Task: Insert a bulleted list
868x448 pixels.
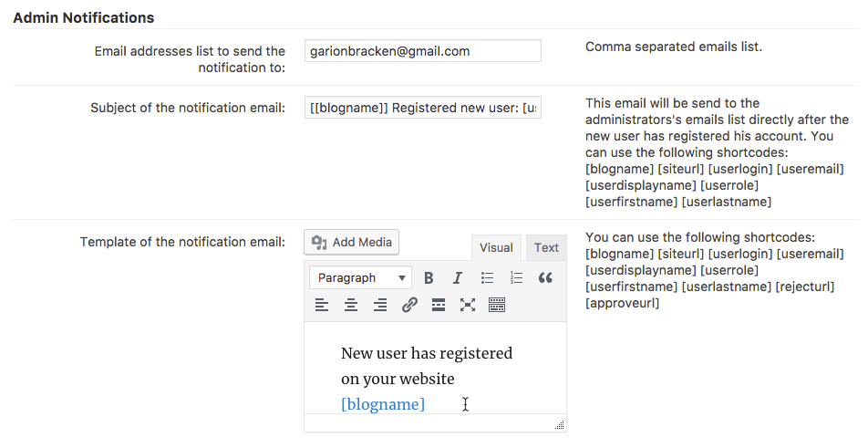Action: pyautogui.click(x=487, y=278)
